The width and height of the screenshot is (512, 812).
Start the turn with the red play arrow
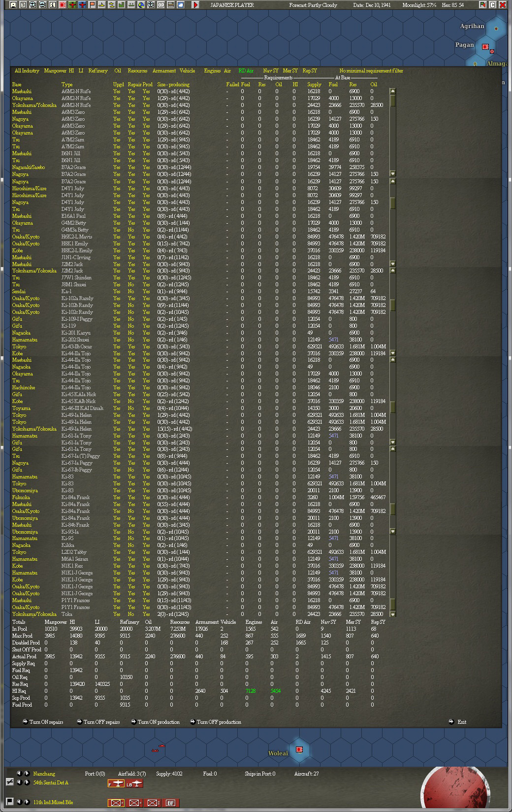pyautogui.click(x=195, y=5)
